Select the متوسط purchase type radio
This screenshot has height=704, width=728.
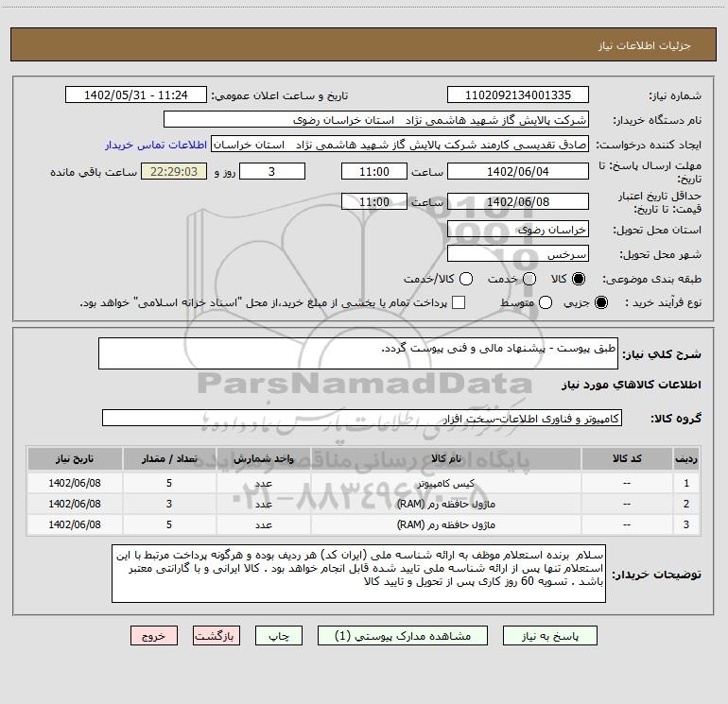pos(546,302)
